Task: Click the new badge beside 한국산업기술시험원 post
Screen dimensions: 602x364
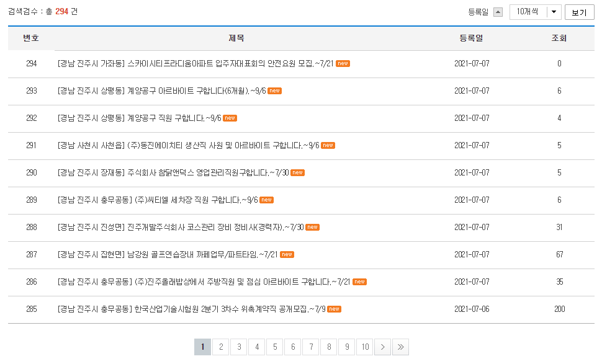Action: (x=334, y=308)
